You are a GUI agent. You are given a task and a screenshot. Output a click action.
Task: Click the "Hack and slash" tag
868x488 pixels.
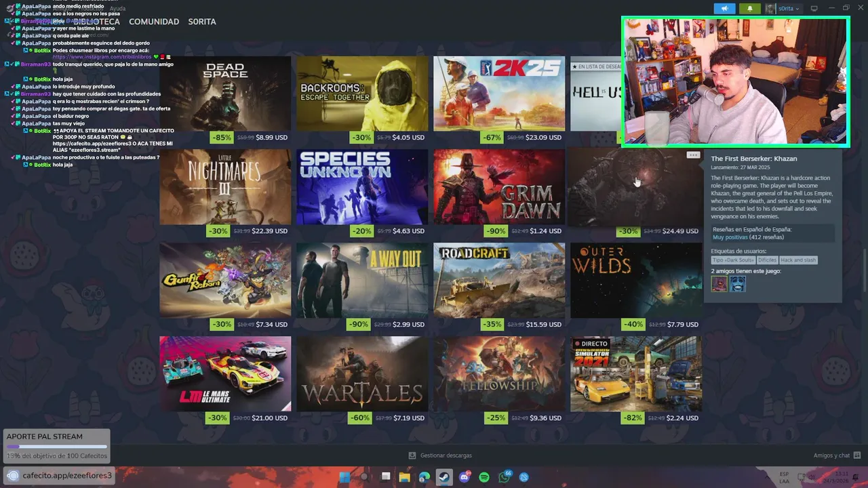[798, 260]
